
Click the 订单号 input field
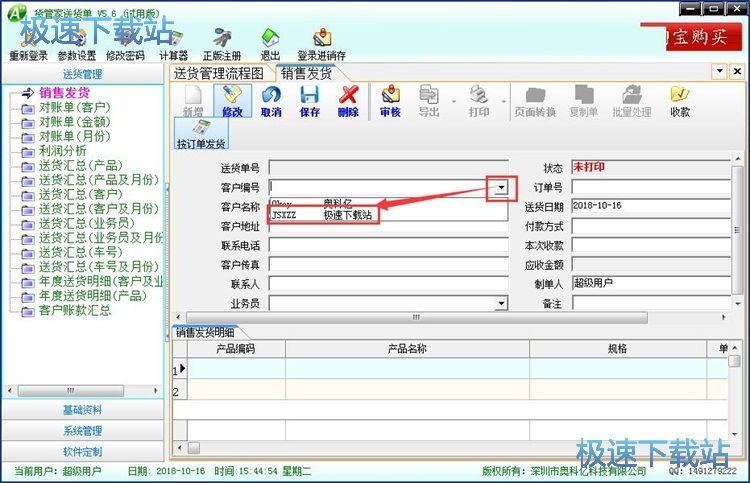pyautogui.click(x=651, y=187)
